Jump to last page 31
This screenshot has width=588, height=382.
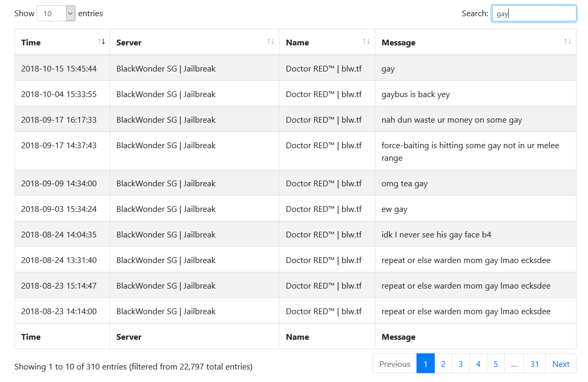(x=534, y=364)
